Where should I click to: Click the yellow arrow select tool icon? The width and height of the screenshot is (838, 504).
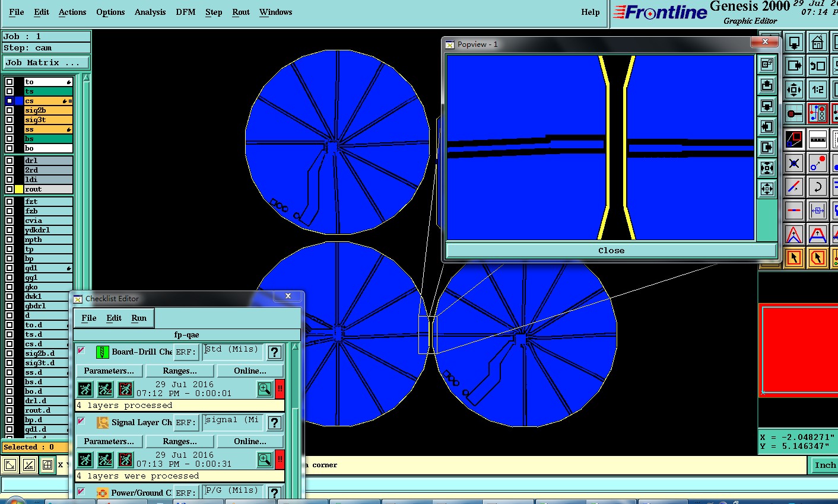(x=794, y=258)
